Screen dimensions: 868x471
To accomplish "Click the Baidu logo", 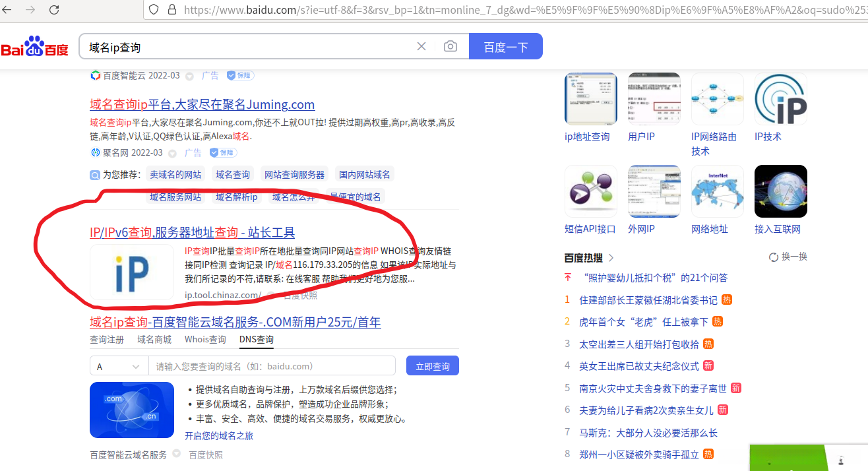I will (34, 46).
